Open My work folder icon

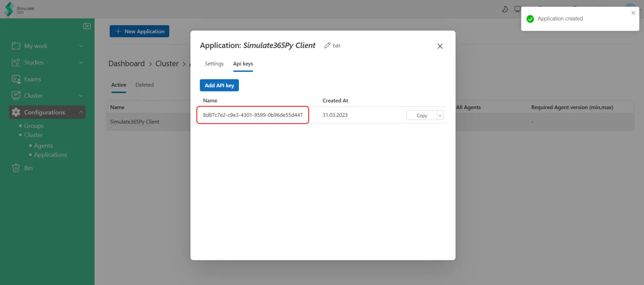pos(16,46)
